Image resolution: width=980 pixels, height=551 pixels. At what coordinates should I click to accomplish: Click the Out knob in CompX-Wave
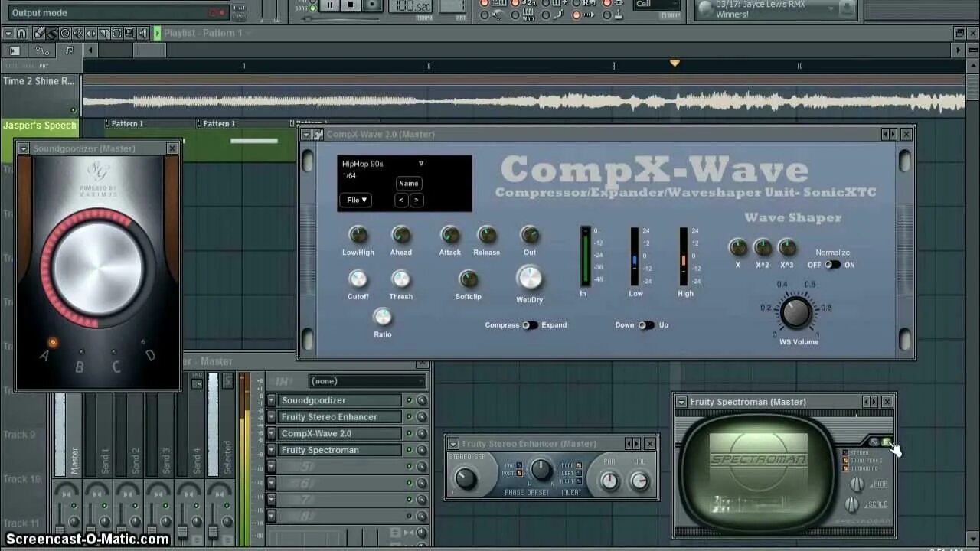tap(530, 235)
